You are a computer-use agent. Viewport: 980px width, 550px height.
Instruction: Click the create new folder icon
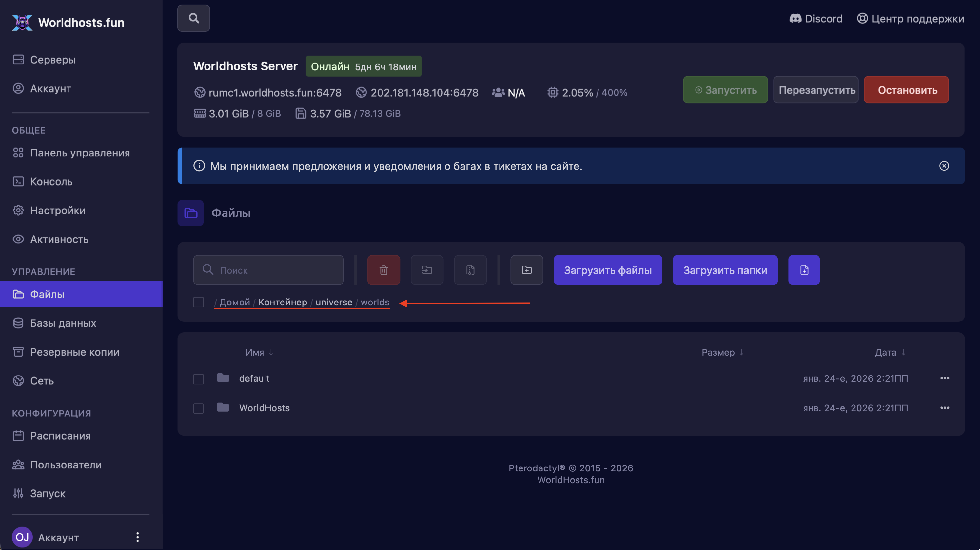pyautogui.click(x=526, y=270)
